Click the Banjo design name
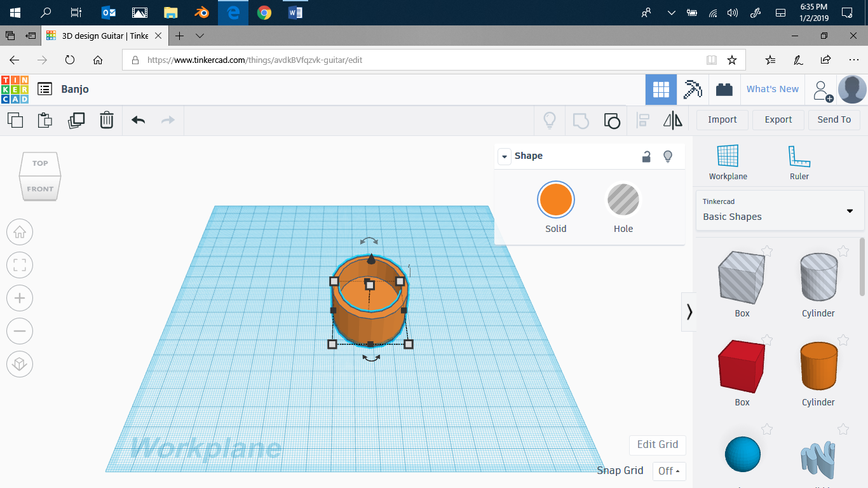Viewport: 868px width, 488px height. (x=75, y=89)
